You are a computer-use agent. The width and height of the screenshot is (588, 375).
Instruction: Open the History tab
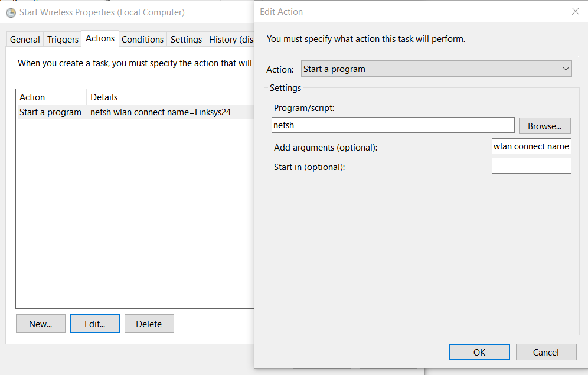coord(231,40)
